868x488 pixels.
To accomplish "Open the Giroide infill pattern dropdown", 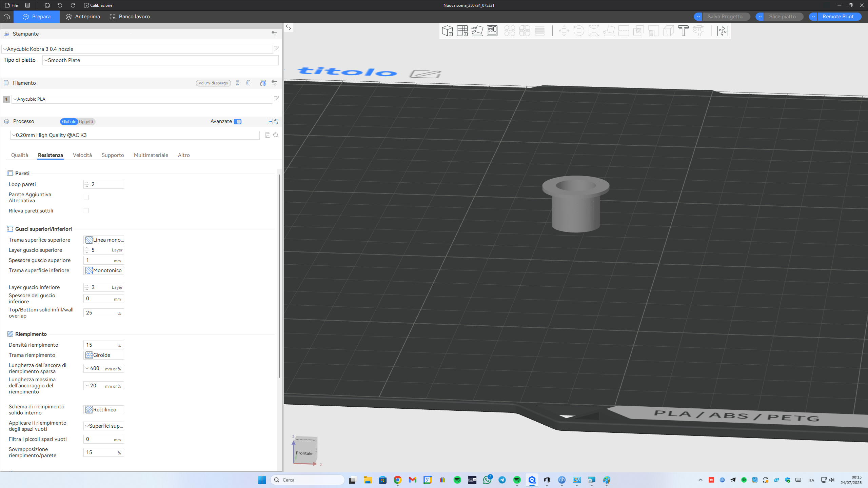I will click(104, 355).
